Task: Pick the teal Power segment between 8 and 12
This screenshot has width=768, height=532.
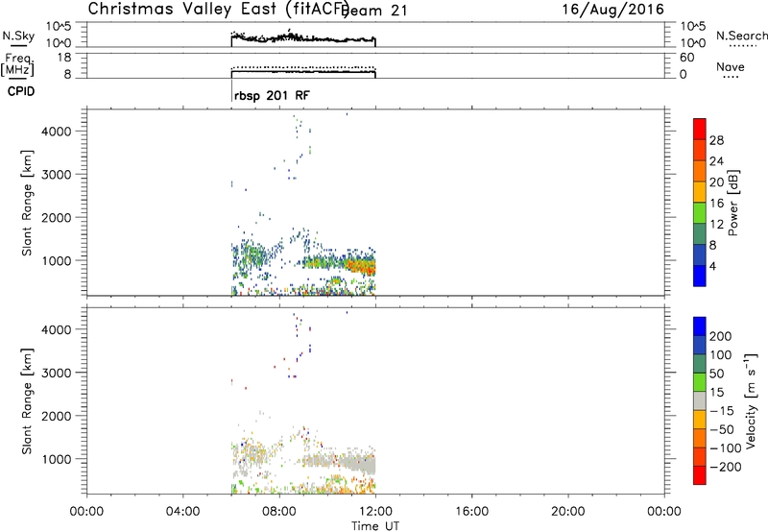Action: (x=700, y=233)
